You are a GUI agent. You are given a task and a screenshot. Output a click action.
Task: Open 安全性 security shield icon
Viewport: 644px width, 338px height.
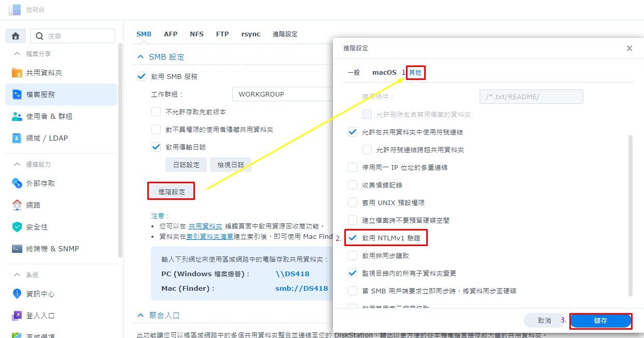click(x=17, y=227)
